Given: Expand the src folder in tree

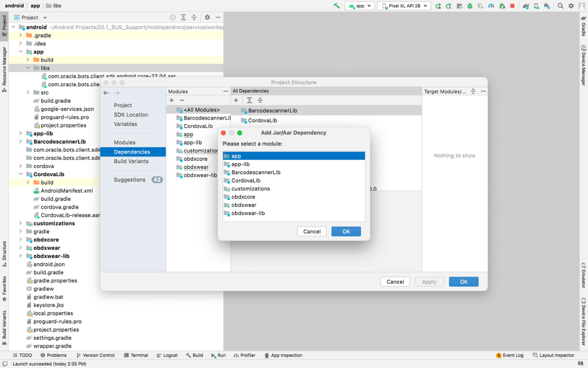Looking at the screenshot, I should click(x=28, y=92).
